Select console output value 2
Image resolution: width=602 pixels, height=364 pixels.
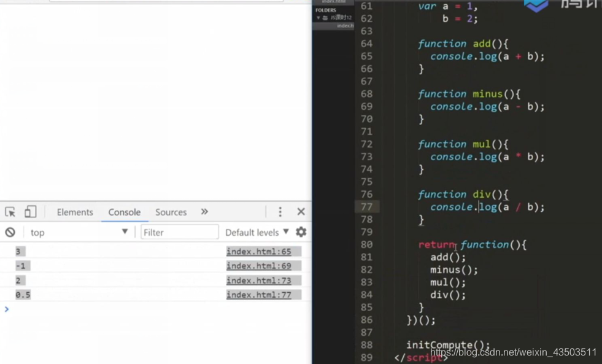tap(18, 281)
